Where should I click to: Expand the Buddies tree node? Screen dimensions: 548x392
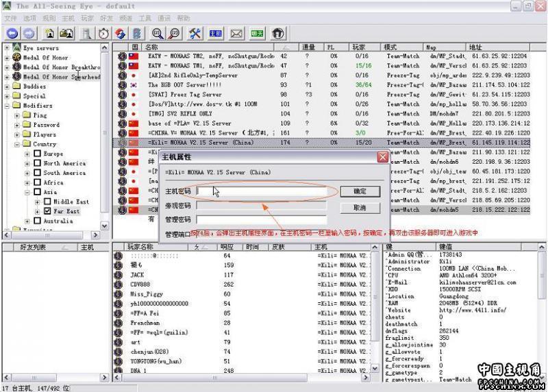tap(7, 86)
